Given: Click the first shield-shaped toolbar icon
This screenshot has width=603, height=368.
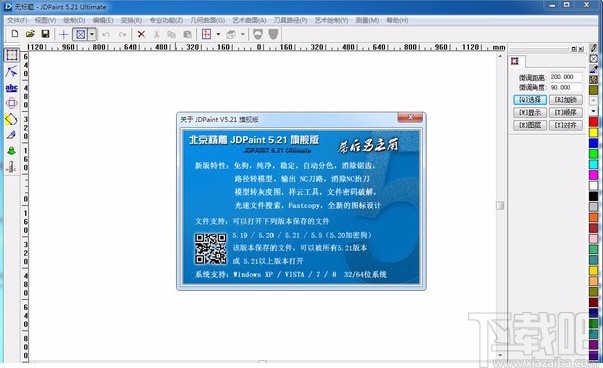Looking at the screenshot, I should 258,34.
